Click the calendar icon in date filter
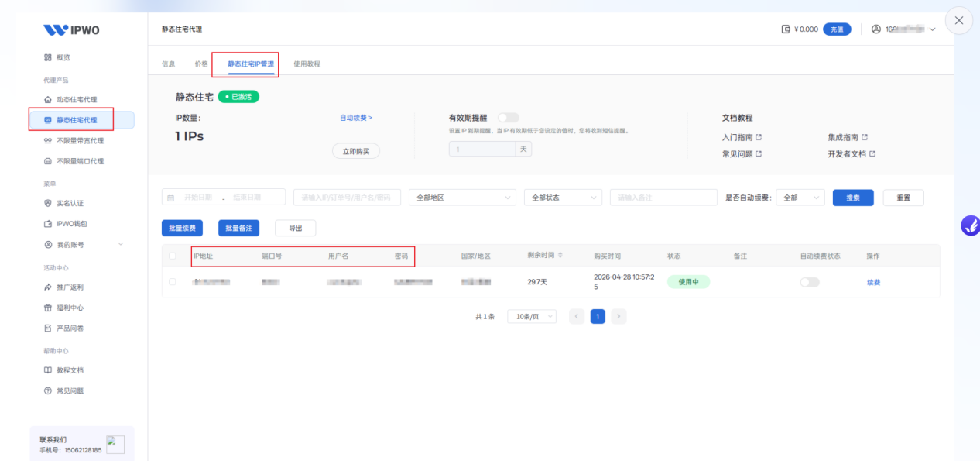 pos(173,198)
